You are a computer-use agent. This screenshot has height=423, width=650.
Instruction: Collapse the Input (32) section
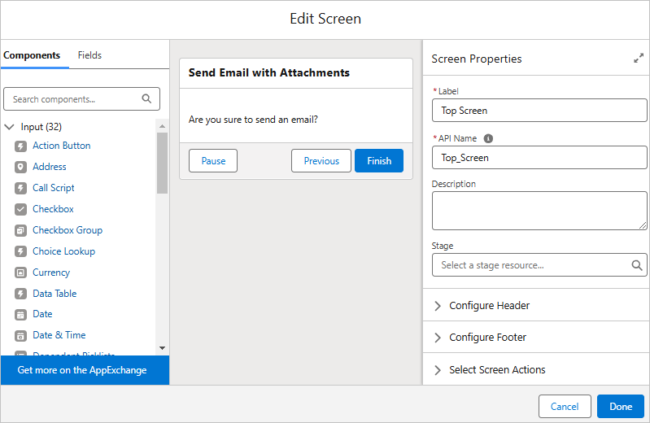(x=9, y=127)
